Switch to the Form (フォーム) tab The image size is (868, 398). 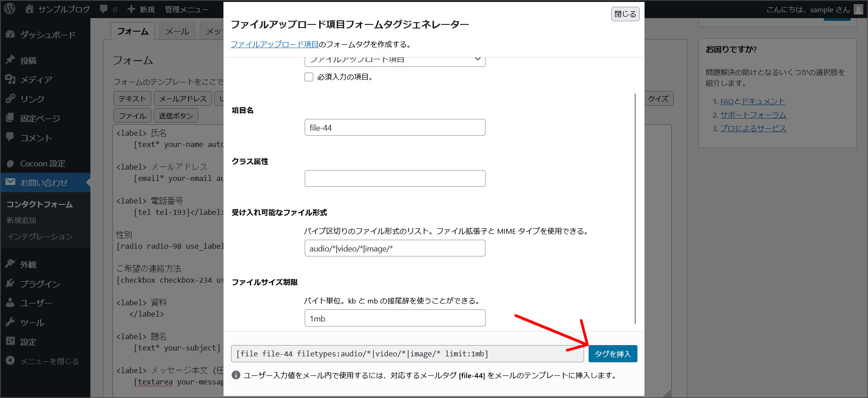(x=132, y=31)
